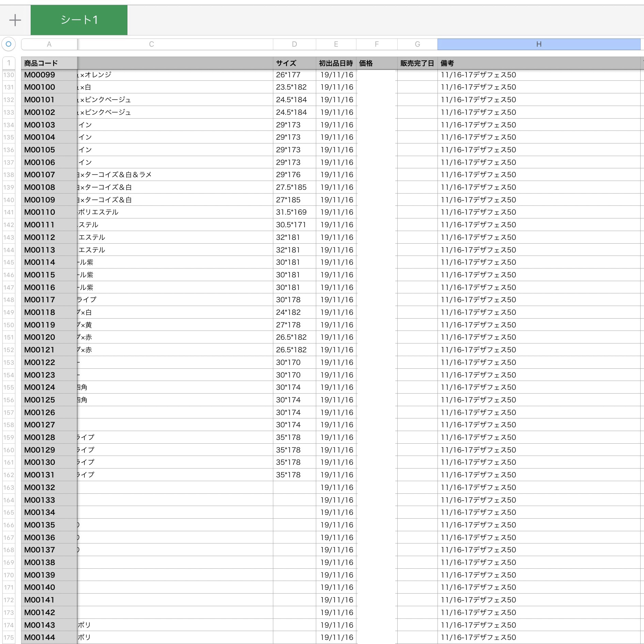Click the 備考 header cell
644x644 pixels.
[540, 63]
